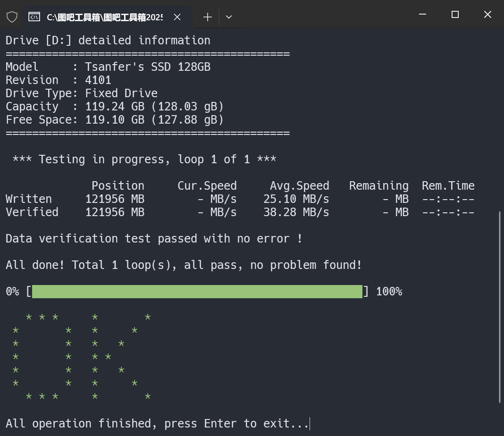504x436 pixels.
Task: Click the vertical scrollbar thumb on the right
Action: click(500, 307)
